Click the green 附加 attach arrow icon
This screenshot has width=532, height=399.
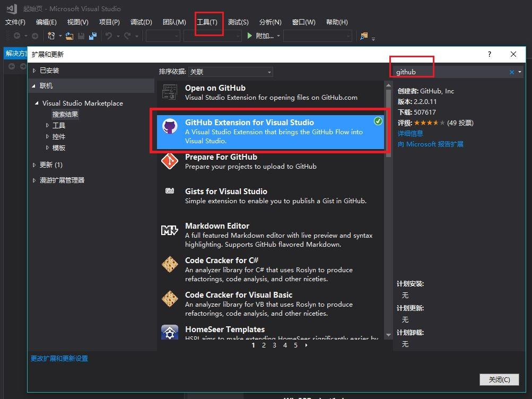(x=249, y=36)
